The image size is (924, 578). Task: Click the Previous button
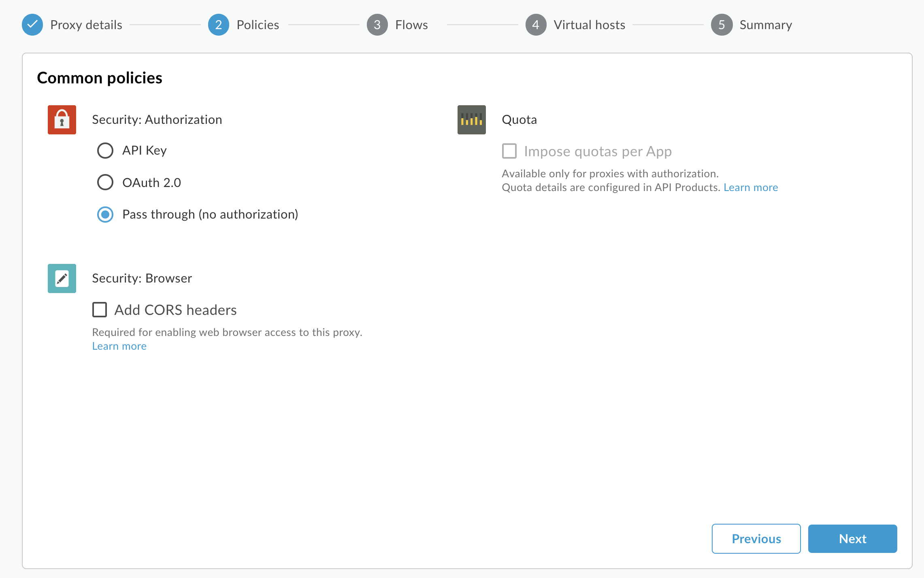coord(757,538)
